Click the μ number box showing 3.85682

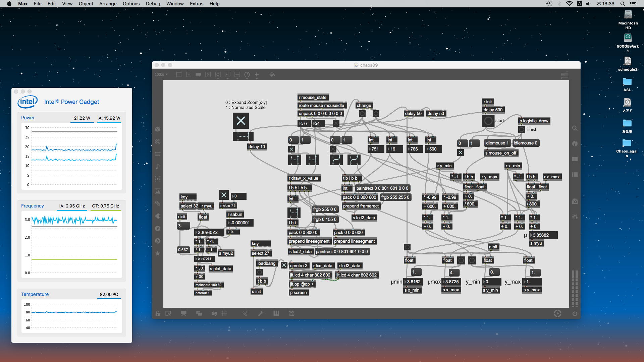543,235
